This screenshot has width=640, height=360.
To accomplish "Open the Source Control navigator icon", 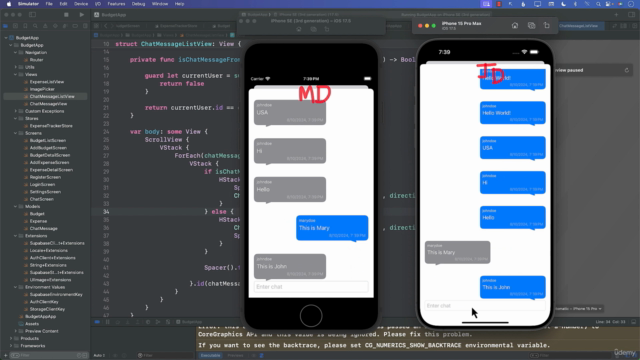I will pos(16,26).
